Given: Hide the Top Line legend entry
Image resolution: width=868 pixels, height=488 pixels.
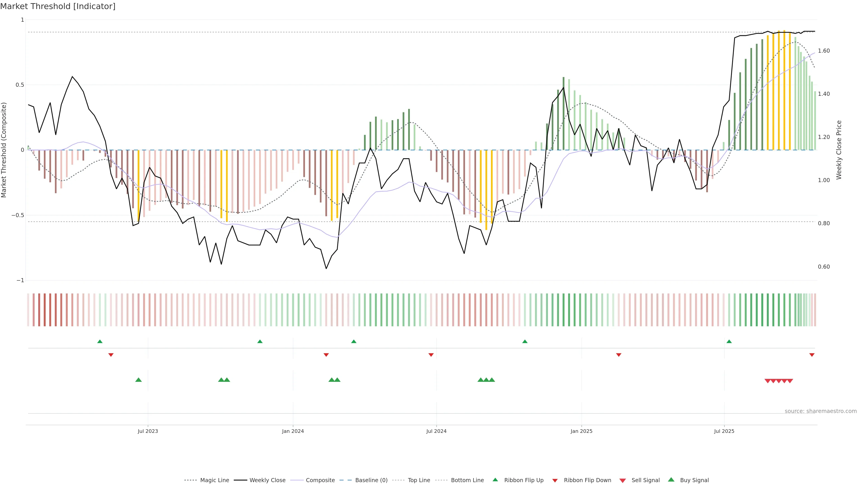Looking at the screenshot, I should (x=419, y=480).
